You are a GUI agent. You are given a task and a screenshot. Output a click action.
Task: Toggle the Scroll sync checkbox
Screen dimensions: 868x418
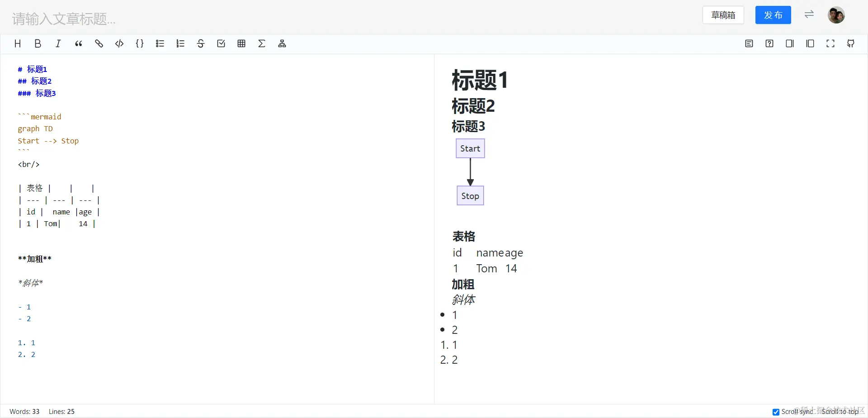click(x=776, y=412)
